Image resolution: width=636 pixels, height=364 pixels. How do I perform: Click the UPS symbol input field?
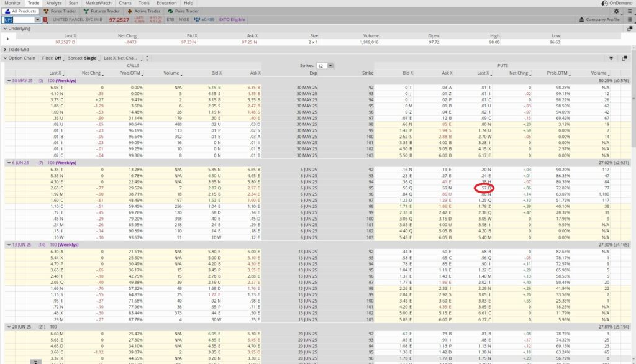click(x=19, y=19)
